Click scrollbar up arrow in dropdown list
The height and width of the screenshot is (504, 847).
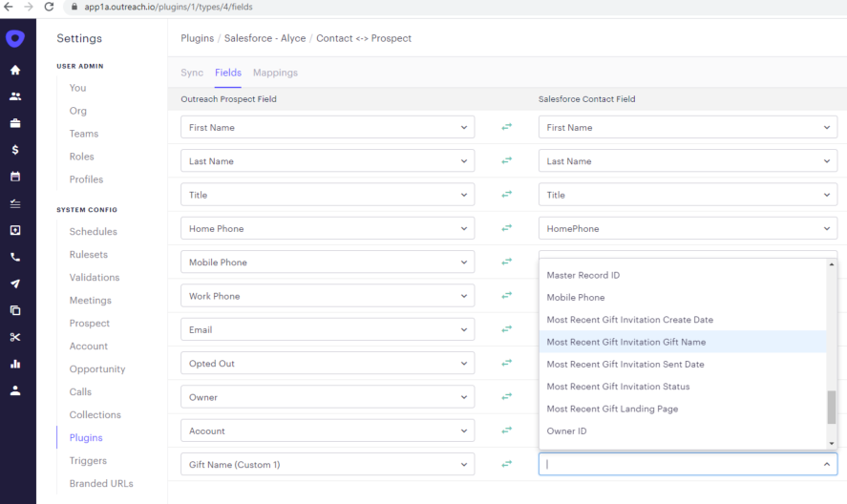(x=832, y=264)
